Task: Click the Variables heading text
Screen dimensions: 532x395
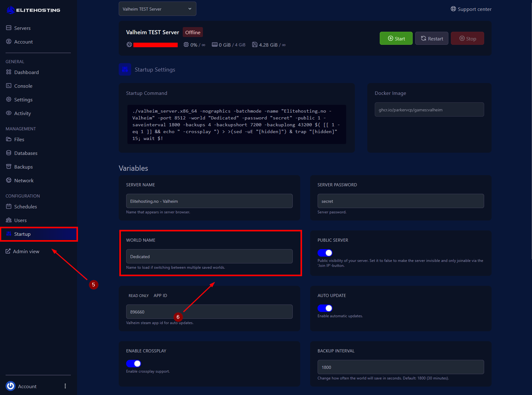Action: pos(133,168)
